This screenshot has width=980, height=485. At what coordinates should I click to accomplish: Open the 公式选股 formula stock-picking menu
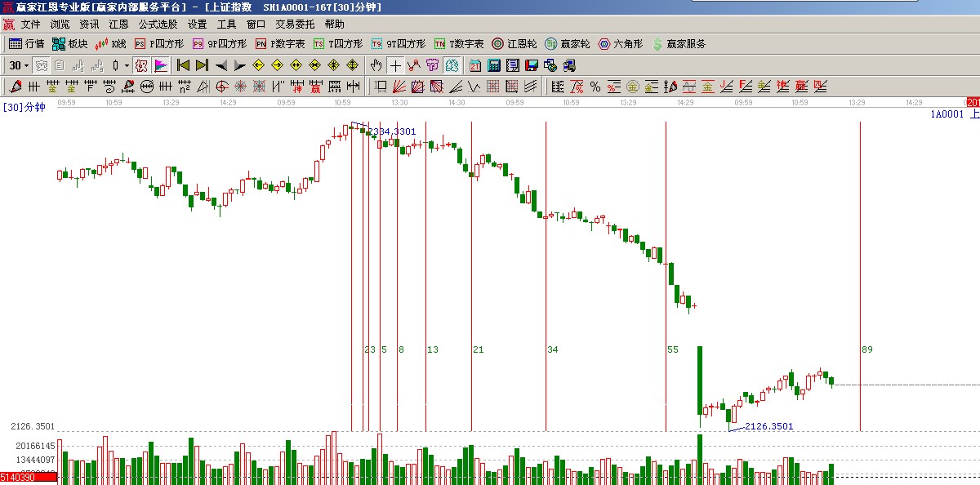(x=158, y=24)
